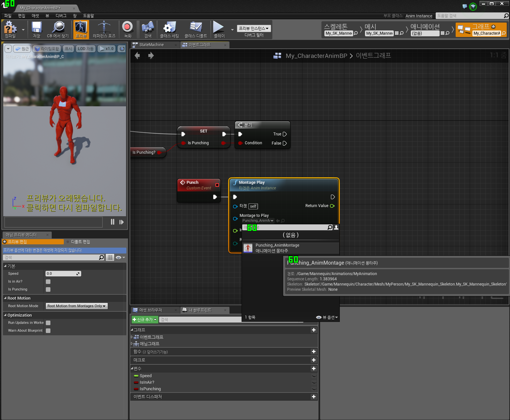Add new function with plus button
Viewport: 510px width, 420px height.
click(314, 351)
